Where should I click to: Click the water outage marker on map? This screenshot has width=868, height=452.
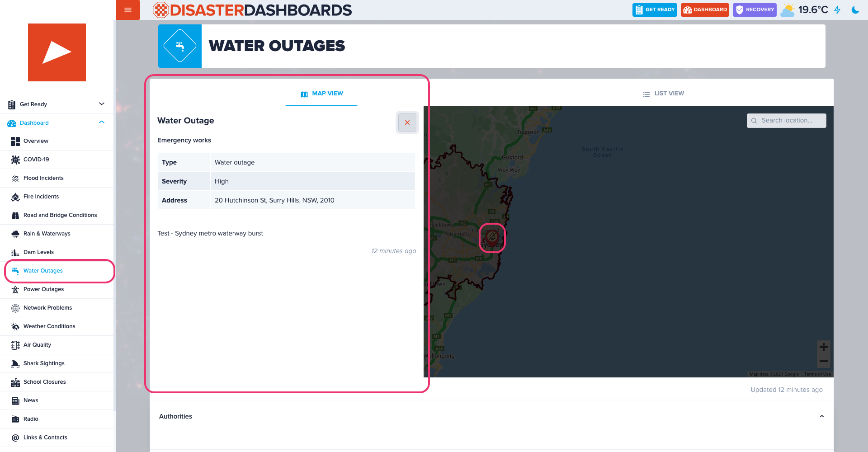tap(492, 237)
